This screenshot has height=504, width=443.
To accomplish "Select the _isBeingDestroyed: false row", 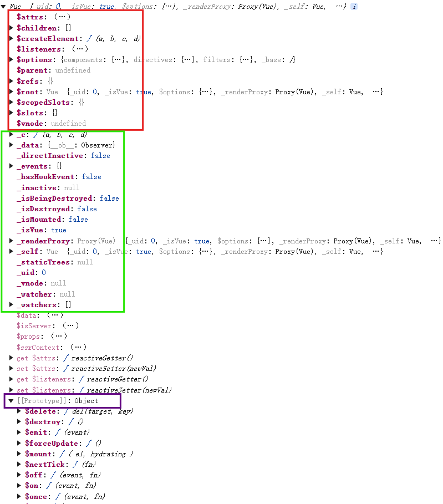I will (x=68, y=198).
